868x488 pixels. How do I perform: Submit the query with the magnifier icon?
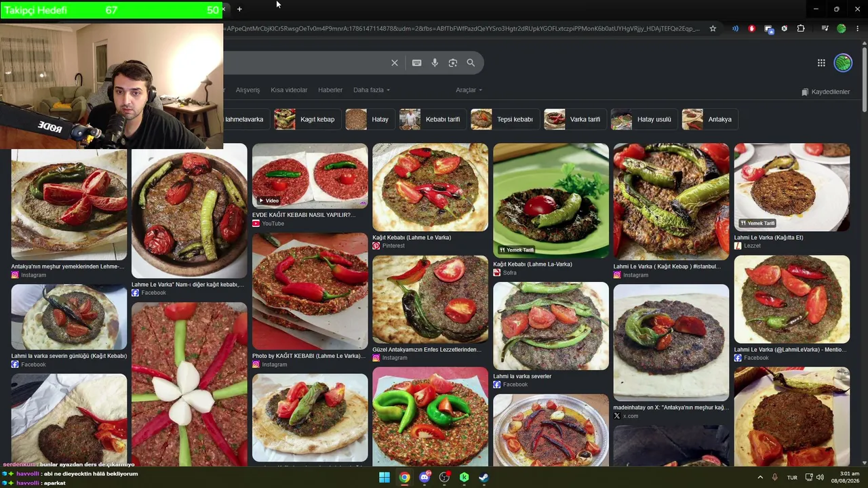(471, 63)
